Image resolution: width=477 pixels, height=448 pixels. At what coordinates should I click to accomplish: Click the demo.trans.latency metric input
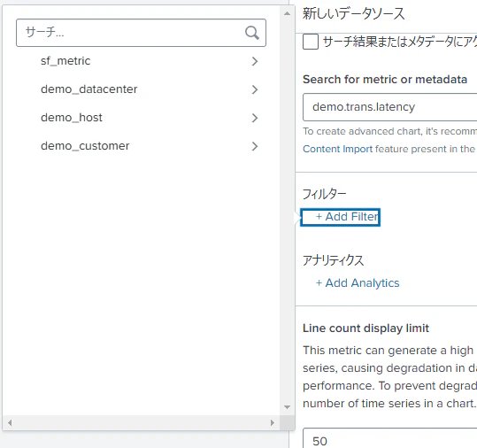390,107
